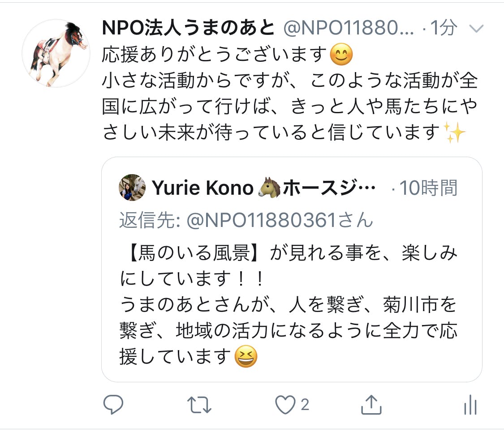The width and height of the screenshot is (504, 436).
Task: Open the NPO法人うまのあと horse avatar
Action: [x=56, y=53]
